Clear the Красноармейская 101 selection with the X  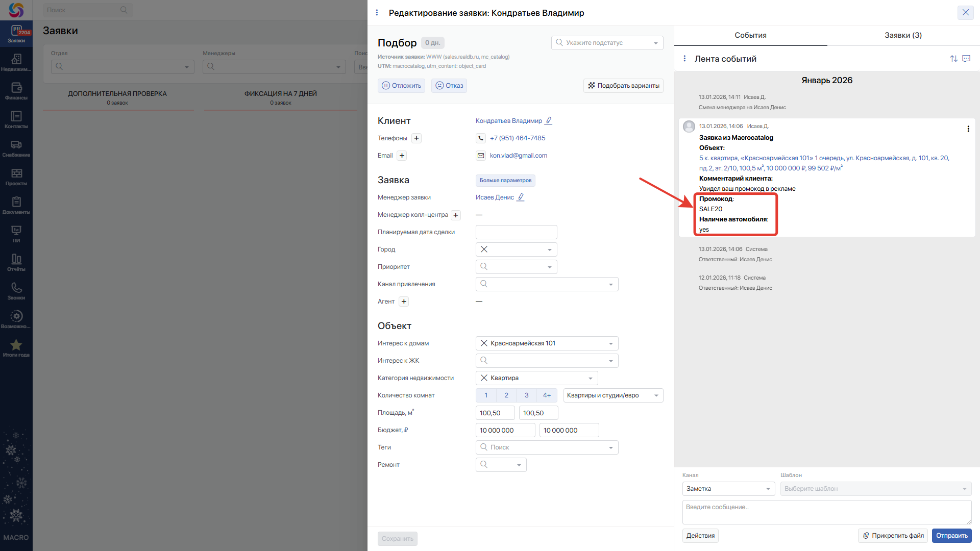(x=484, y=343)
